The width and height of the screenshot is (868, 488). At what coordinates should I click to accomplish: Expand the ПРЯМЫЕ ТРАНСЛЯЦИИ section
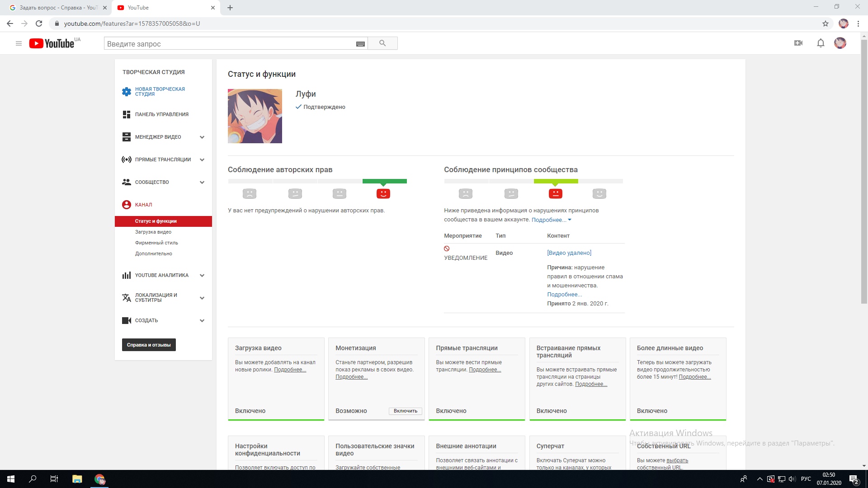(202, 160)
